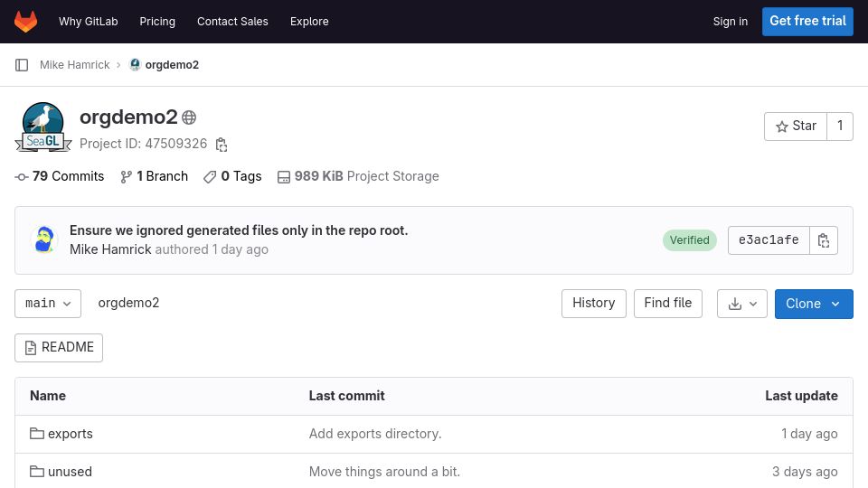Open the 'Move things around a bit.' commit
Screen dimensions: 868x488
(x=384, y=472)
